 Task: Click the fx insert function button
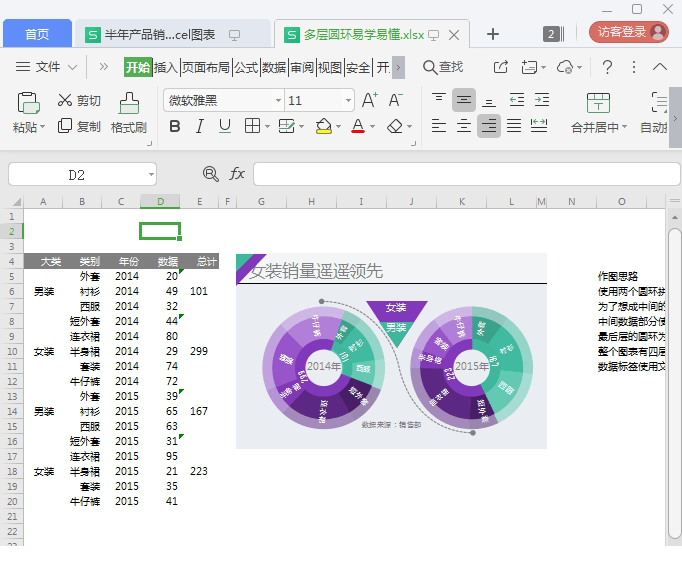coord(237,174)
